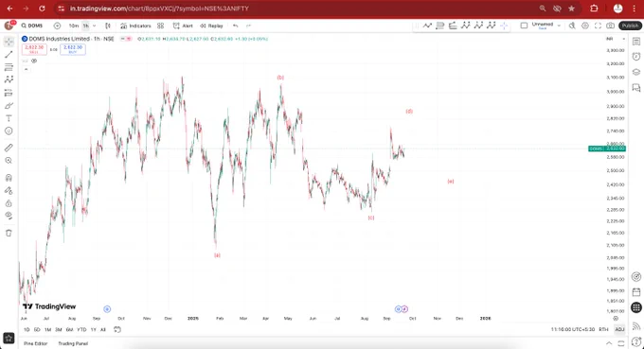Open the help center question icon
Screen dimensions: 644x349
tap(636, 341)
